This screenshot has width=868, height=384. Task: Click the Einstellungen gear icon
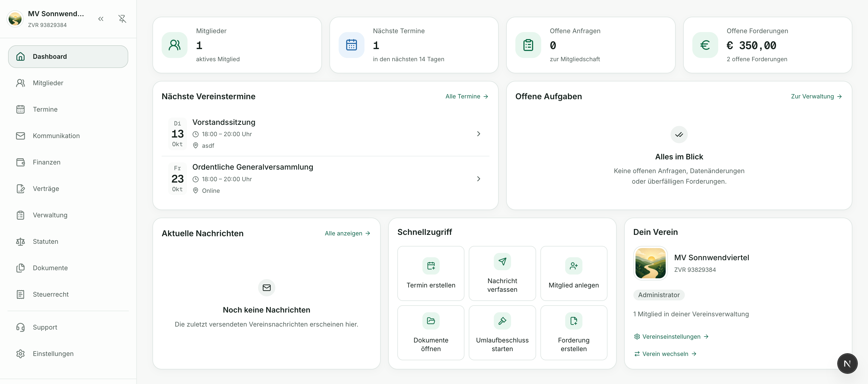[20, 354]
